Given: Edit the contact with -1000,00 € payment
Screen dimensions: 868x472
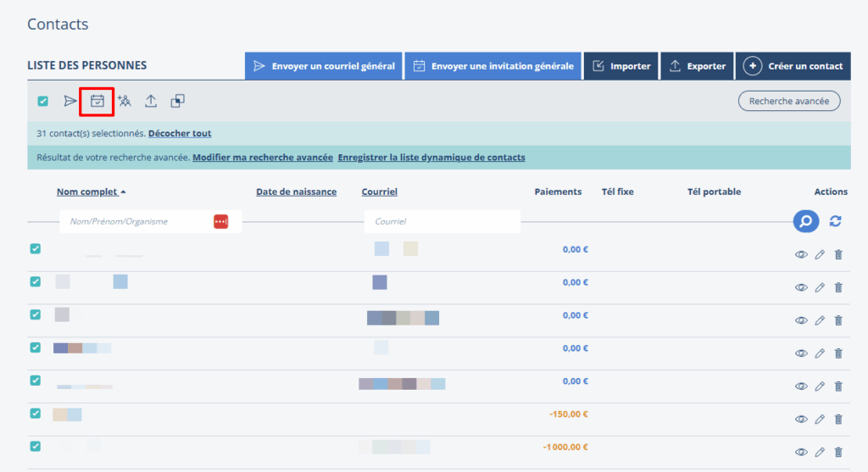Looking at the screenshot, I should 820,453.
